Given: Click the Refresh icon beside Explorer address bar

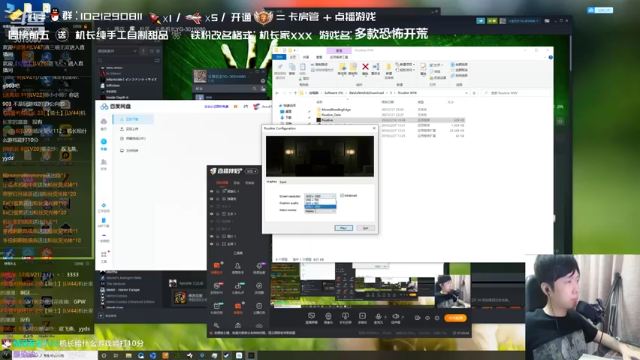Looking at the screenshot, I should [474, 93].
